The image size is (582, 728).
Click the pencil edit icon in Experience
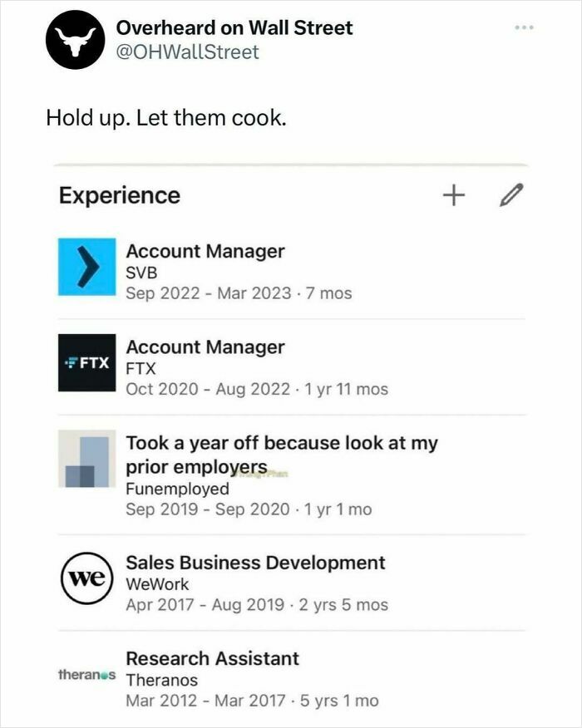tap(511, 194)
